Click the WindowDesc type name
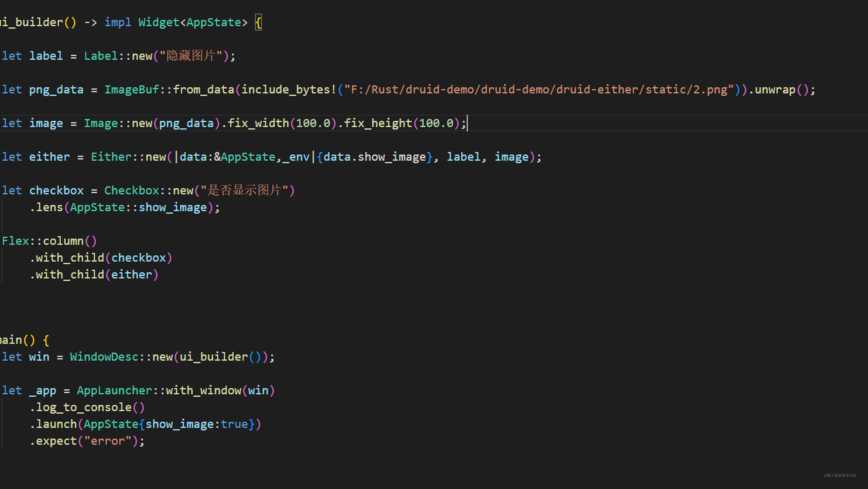The width and height of the screenshot is (868, 489). click(x=104, y=357)
